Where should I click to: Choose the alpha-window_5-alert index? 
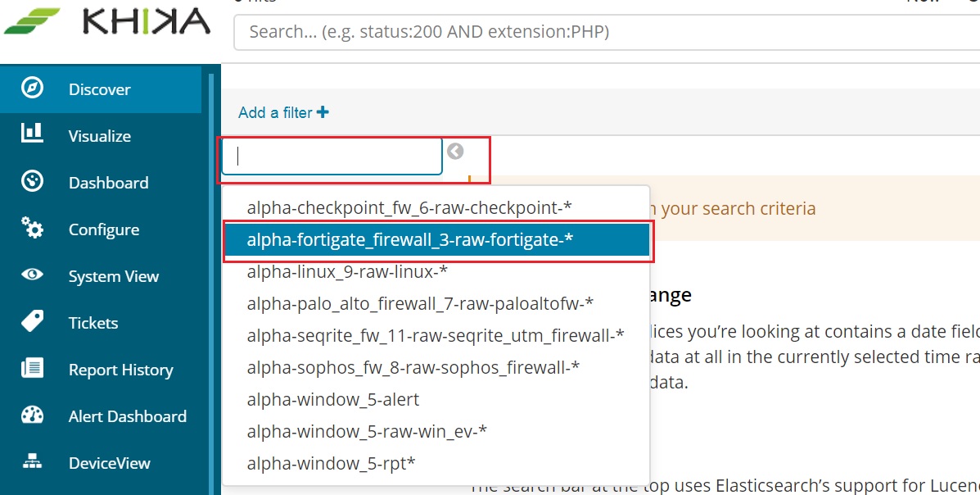[x=333, y=399]
